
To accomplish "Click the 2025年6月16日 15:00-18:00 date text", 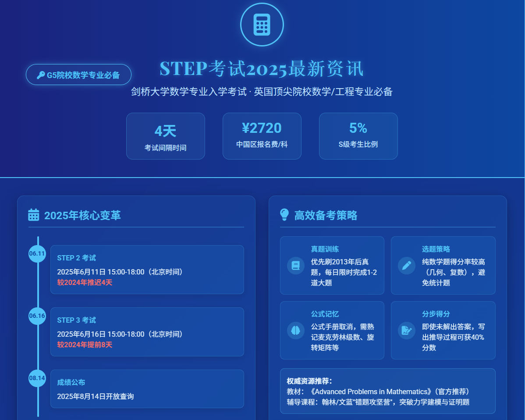I will click(x=120, y=334).
